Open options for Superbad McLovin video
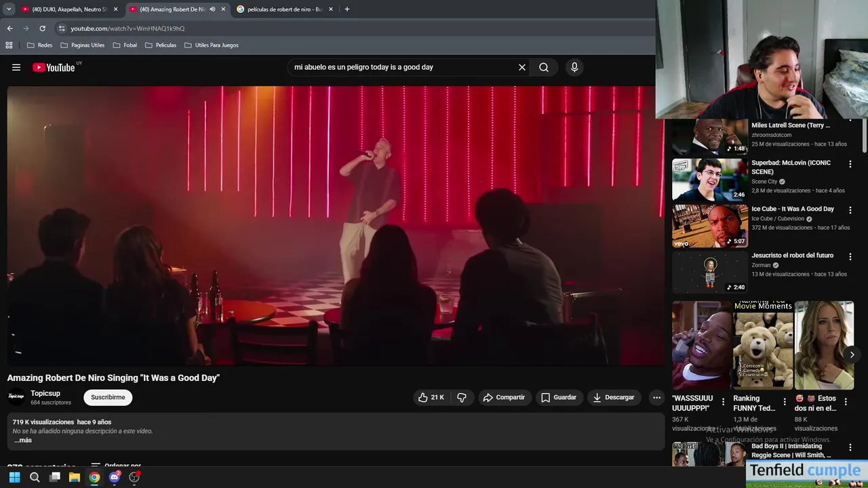The width and height of the screenshot is (868, 488). click(x=850, y=164)
